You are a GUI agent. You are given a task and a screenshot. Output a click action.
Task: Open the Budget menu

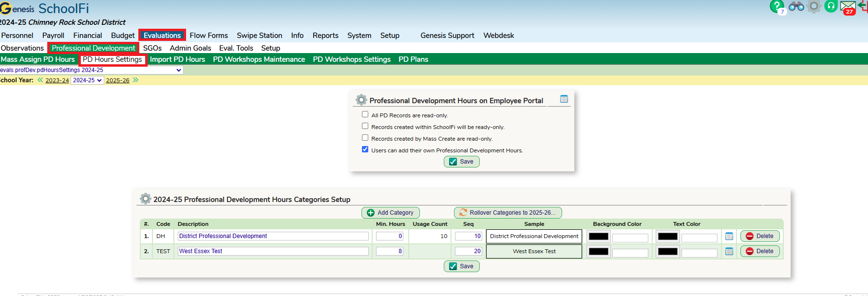(123, 36)
